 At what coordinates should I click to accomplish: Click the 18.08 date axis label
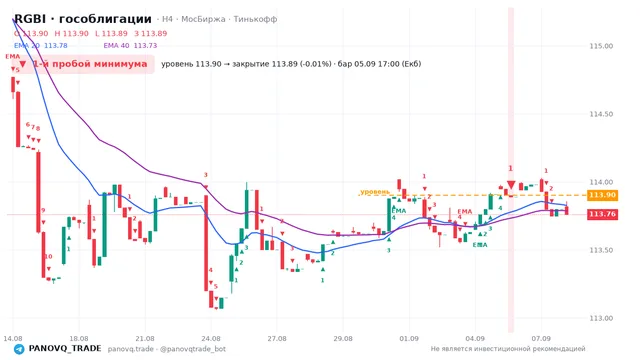[x=79, y=339]
